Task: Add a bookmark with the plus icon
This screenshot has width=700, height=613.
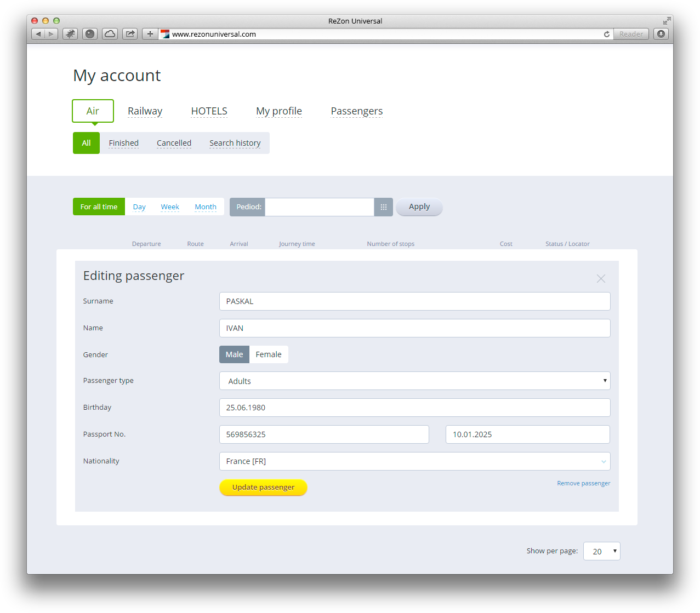Action: click(x=150, y=34)
